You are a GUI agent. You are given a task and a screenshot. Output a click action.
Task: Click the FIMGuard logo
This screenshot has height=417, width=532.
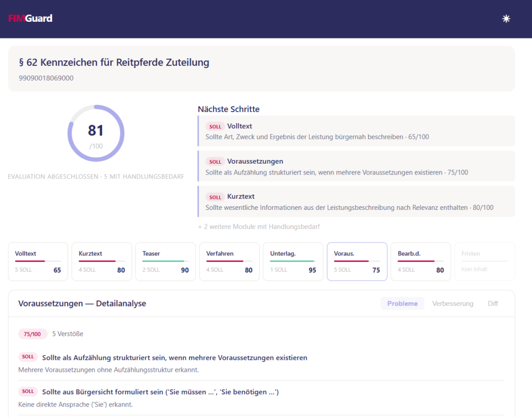click(30, 19)
